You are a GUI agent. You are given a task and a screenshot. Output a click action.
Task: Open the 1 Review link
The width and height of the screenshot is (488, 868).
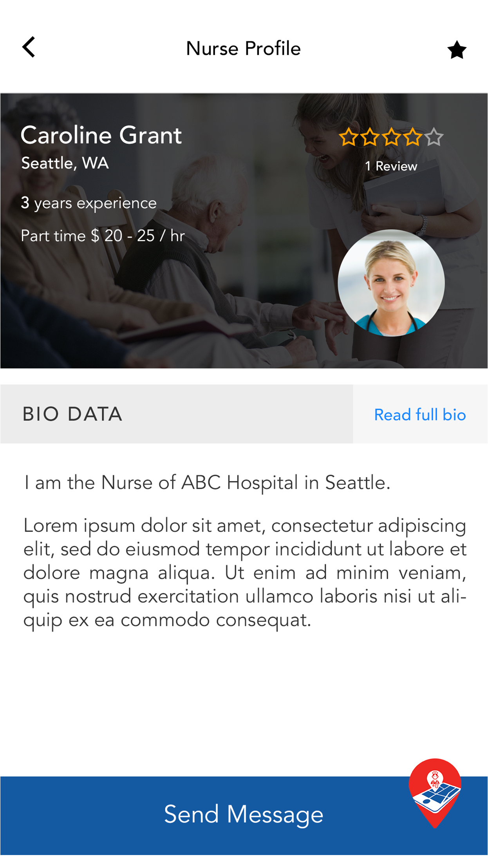(391, 166)
